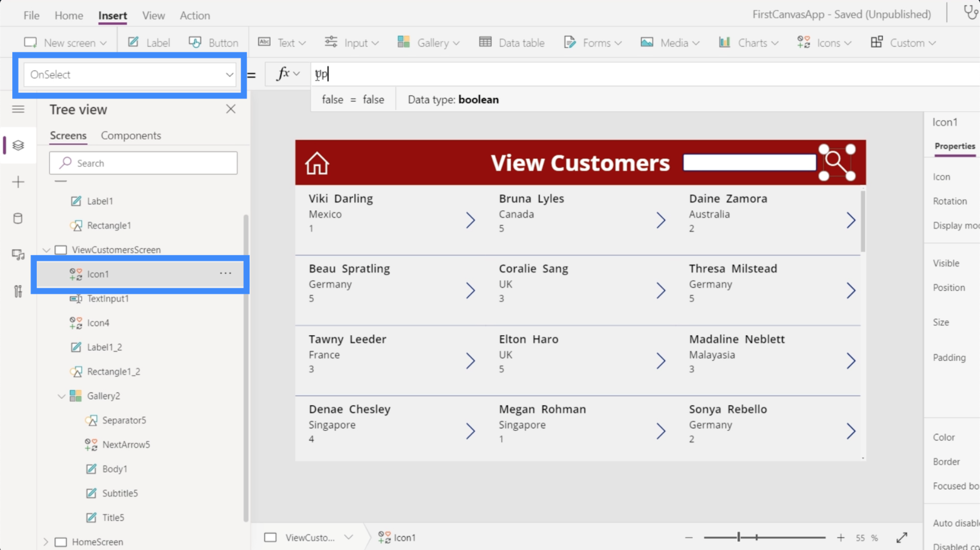Open the Media sidebar icon
Screen dimensions: 980x550
click(18, 255)
